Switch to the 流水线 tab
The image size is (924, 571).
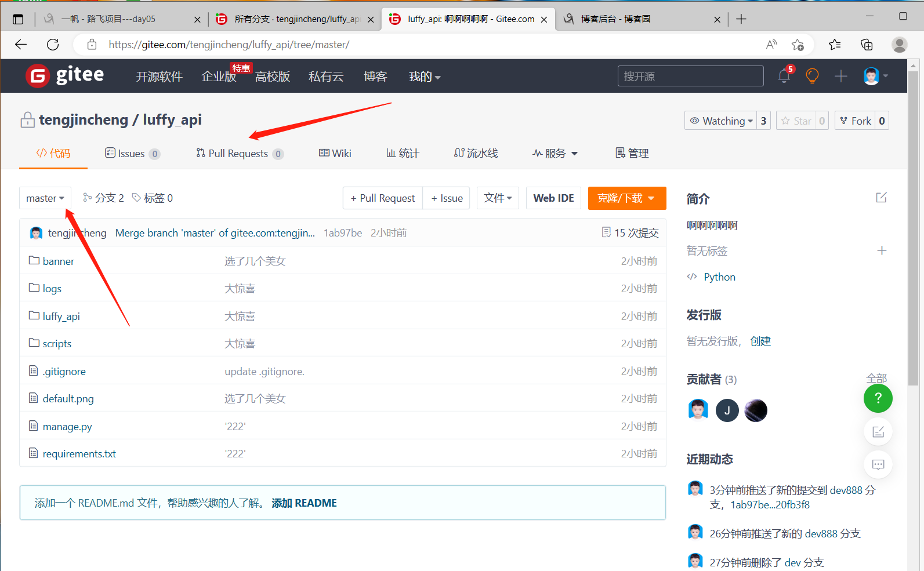pyautogui.click(x=476, y=153)
